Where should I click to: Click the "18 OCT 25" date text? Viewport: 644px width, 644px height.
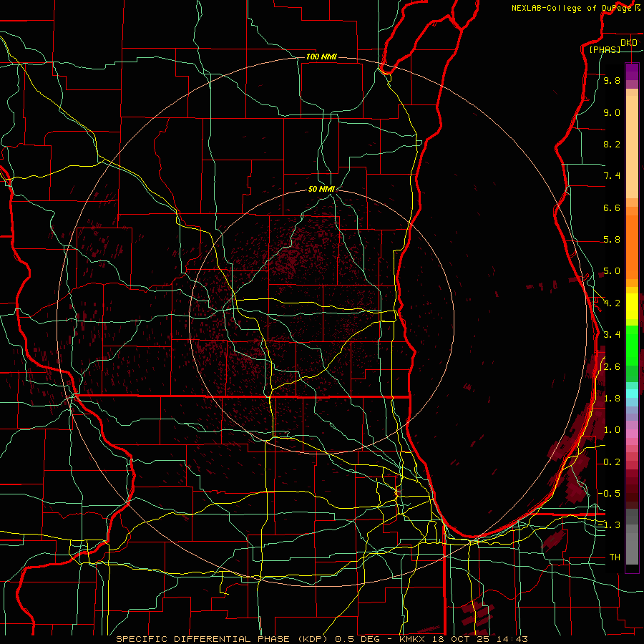[459, 639]
